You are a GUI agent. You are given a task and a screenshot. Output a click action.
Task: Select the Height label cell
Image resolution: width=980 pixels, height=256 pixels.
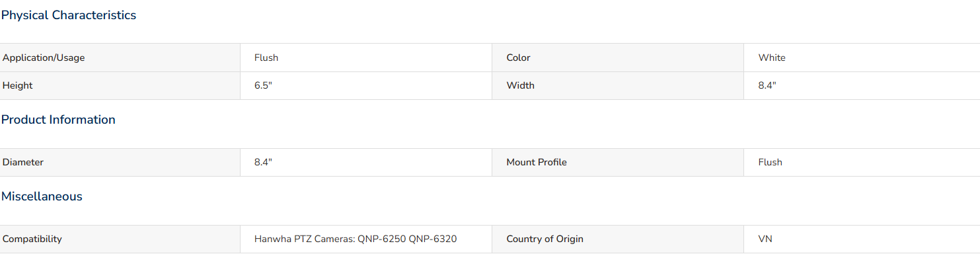pyautogui.click(x=120, y=85)
